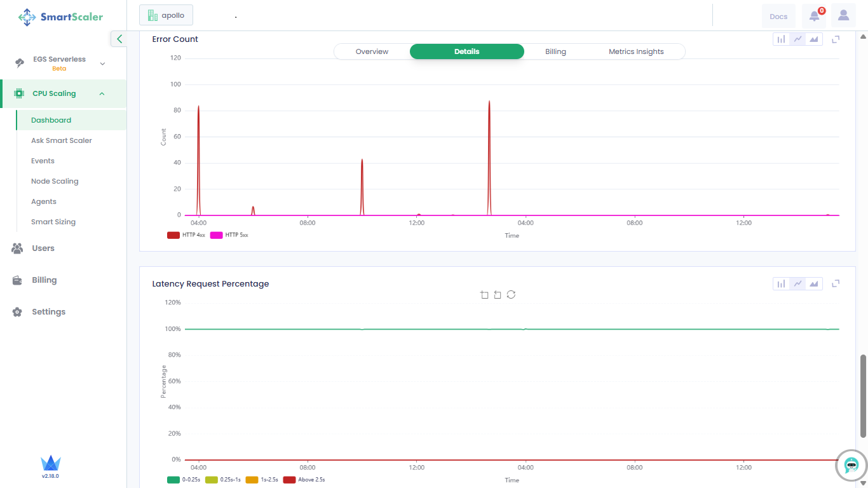Click the restore/refresh icon on Latency chart
This screenshot has height=488, width=868.
tap(511, 295)
